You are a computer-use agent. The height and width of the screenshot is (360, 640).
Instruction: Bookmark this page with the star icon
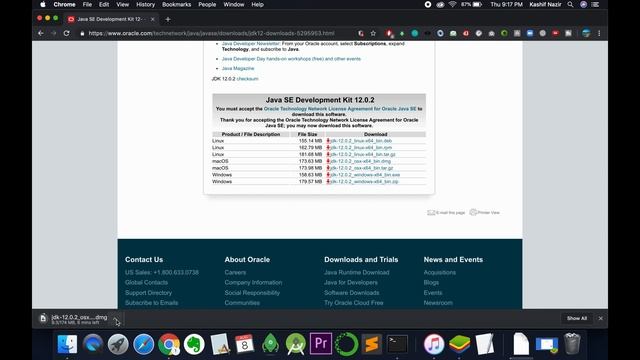pos(373,33)
